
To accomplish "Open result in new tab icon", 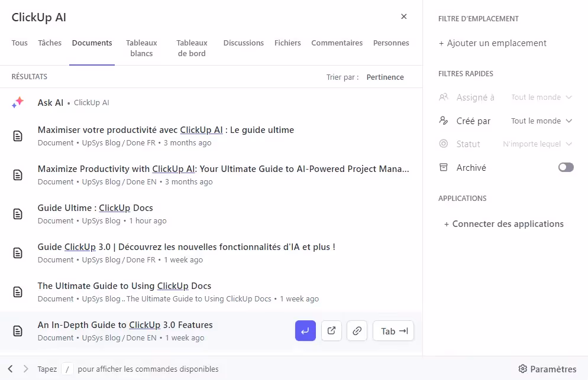I will click(331, 331).
